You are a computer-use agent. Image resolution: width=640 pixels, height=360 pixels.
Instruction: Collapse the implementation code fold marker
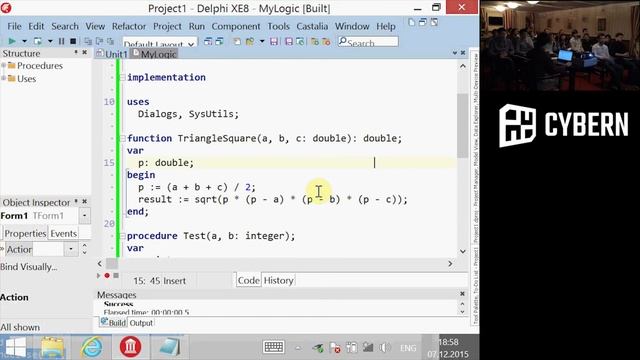tap(122, 77)
